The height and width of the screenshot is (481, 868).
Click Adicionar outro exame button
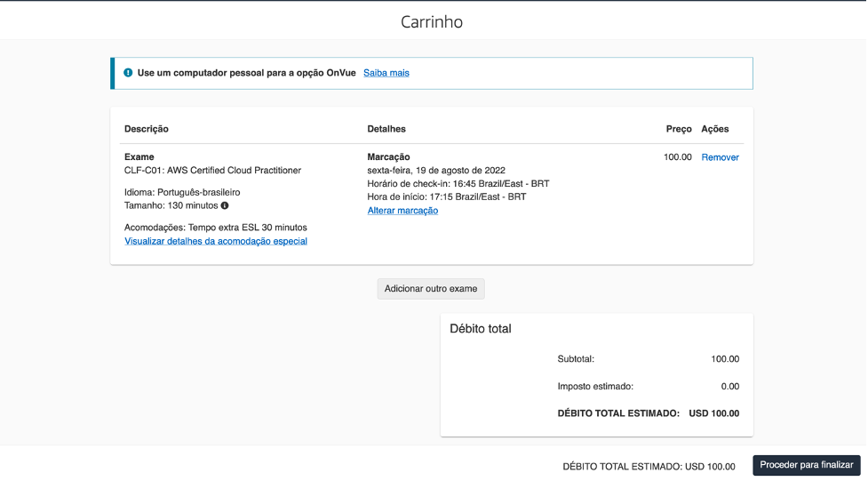(x=431, y=289)
